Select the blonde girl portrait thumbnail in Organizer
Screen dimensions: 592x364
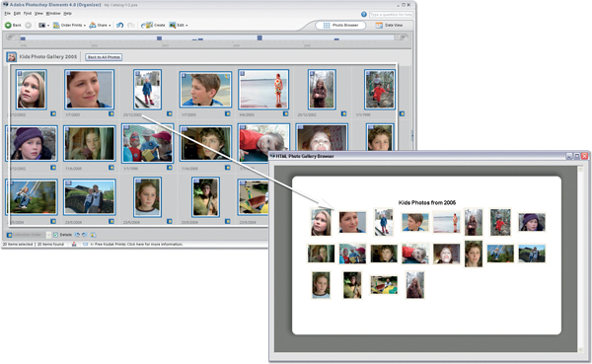(32, 90)
